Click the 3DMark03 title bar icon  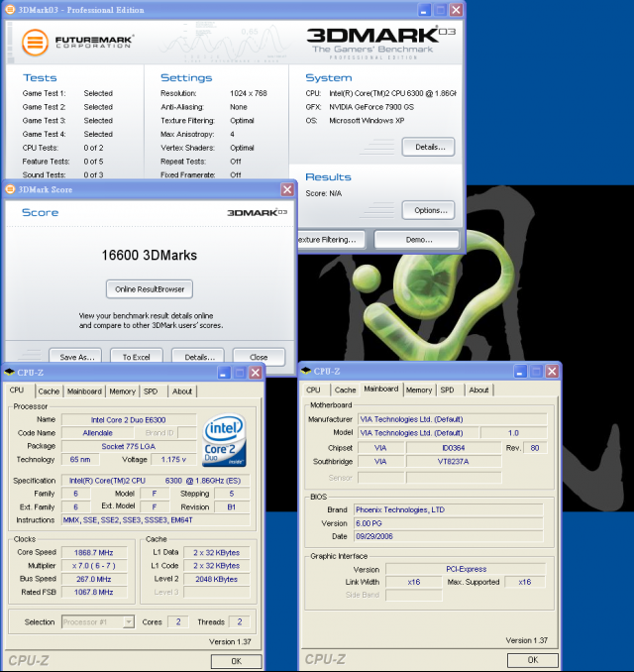[x=10, y=10]
